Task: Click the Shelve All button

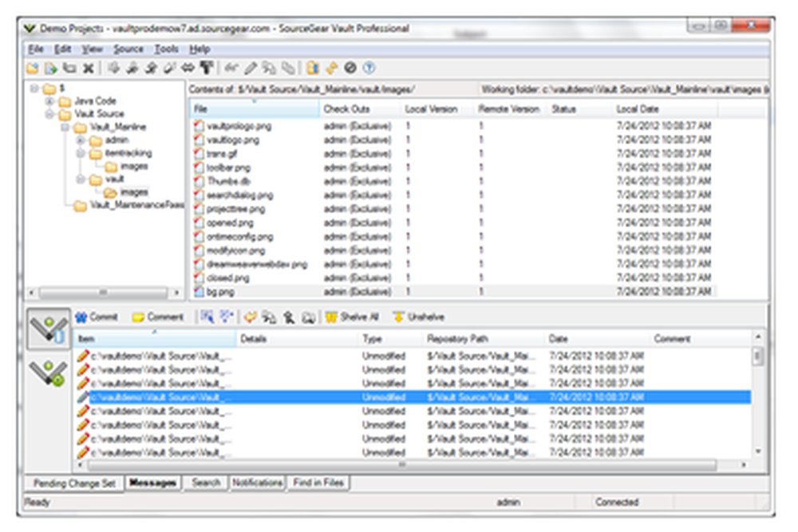Action: [354, 317]
